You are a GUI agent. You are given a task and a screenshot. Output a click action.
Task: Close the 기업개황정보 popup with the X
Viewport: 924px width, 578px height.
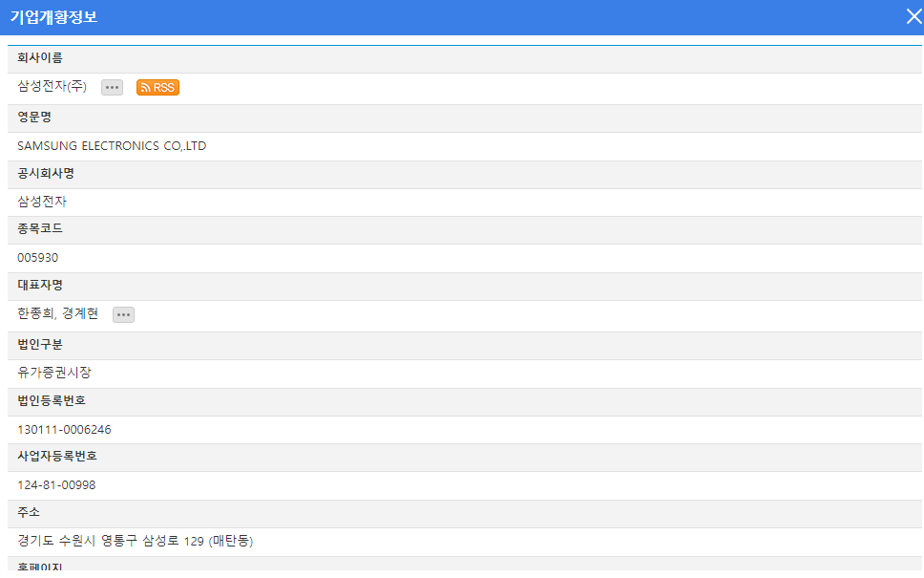point(914,16)
